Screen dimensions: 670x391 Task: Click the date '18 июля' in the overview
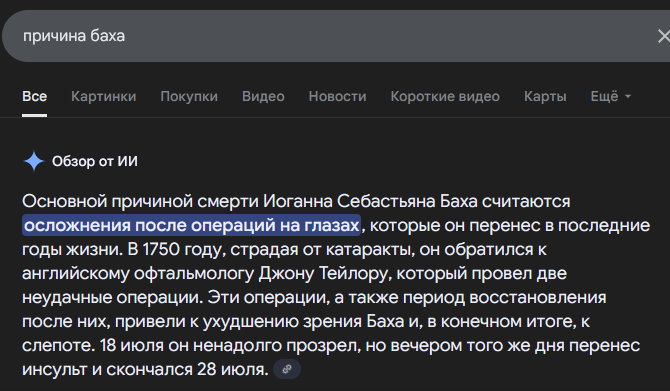pos(132,346)
